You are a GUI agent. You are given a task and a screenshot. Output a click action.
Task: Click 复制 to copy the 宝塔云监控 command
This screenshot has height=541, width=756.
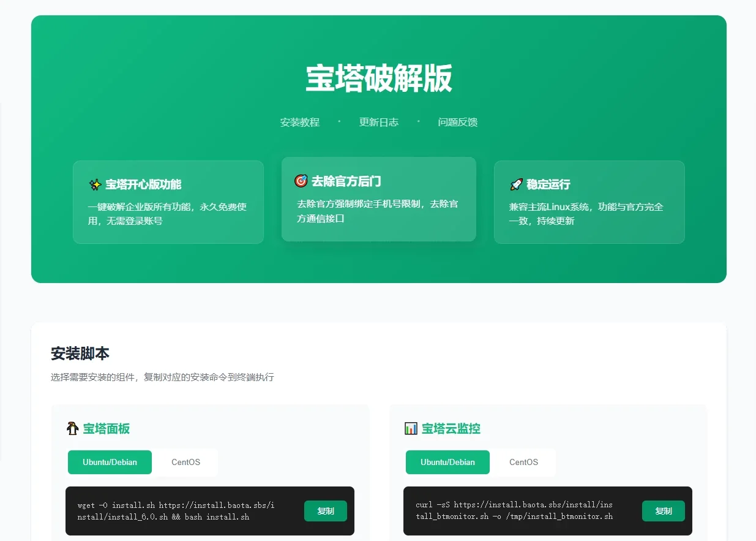tap(664, 511)
